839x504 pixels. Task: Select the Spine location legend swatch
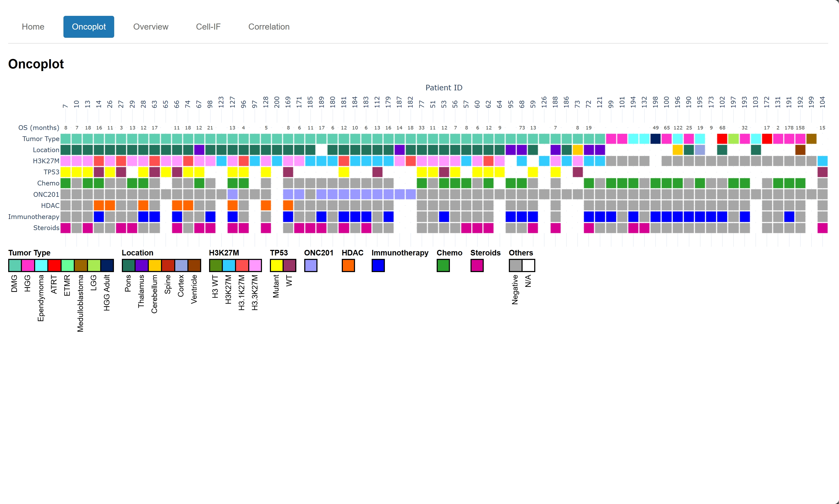(x=168, y=265)
